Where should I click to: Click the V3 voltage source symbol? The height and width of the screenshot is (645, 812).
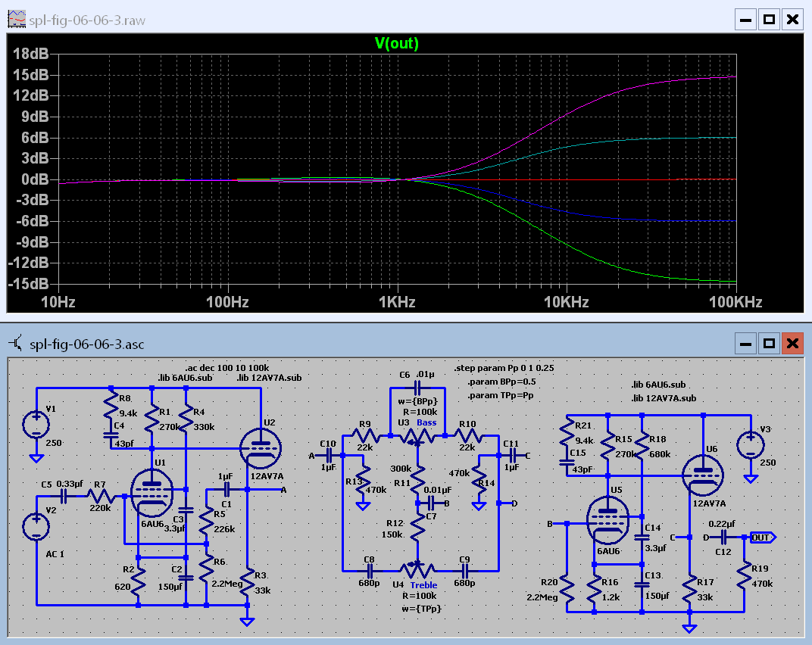point(750,445)
